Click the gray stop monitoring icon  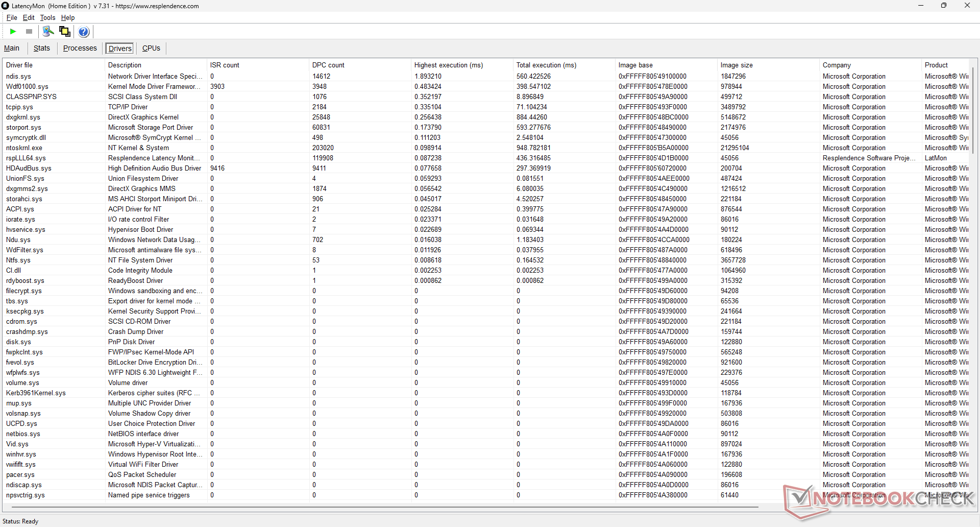tap(29, 32)
